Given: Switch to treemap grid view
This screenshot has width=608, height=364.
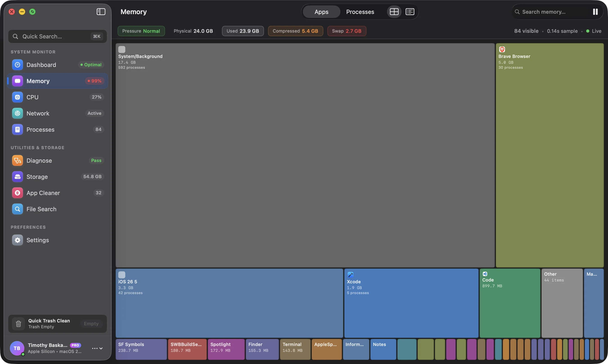Looking at the screenshot, I should pos(394,12).
